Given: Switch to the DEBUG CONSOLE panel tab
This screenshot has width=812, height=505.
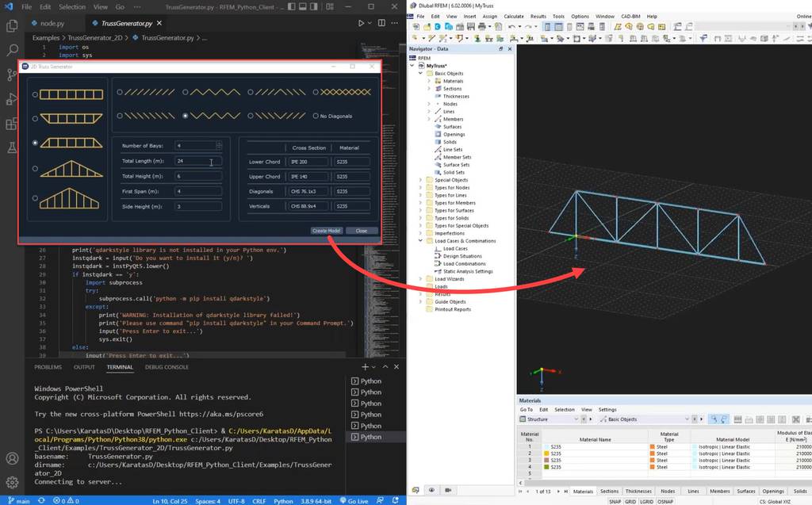Looking at the screenshot, I should coord(167,367).
